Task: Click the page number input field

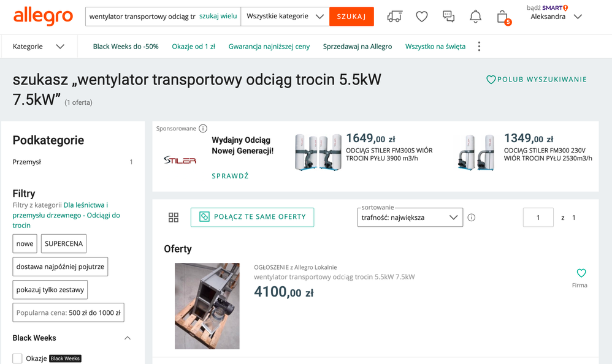Action: click(538, 218)
